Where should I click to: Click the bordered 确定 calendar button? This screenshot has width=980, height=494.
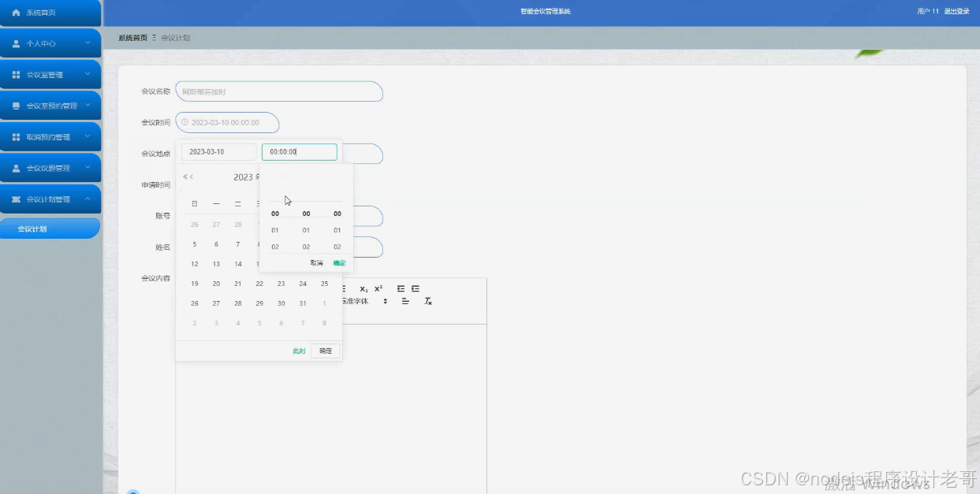326,351
